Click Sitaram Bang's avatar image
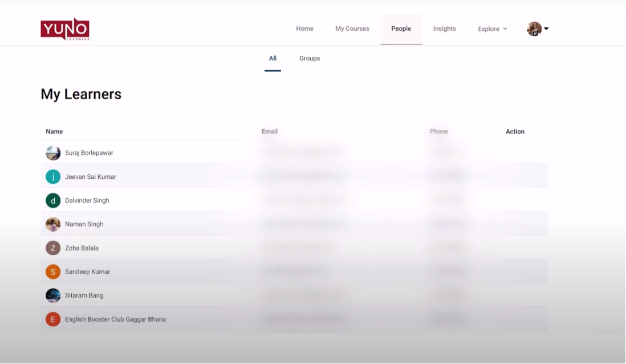Image resolution: width=626 pixels, height=364 pixels. coord(53,296)
